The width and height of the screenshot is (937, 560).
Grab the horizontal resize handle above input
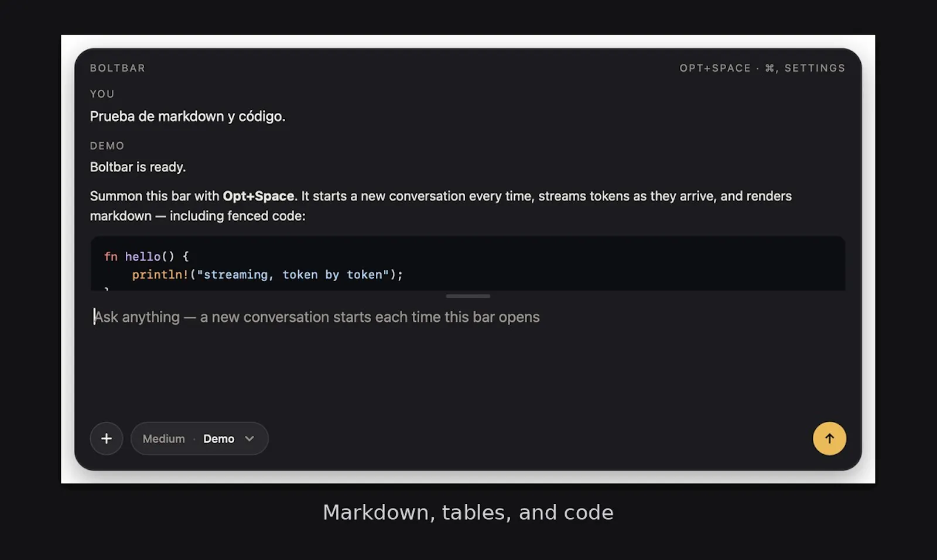[468, 296]
